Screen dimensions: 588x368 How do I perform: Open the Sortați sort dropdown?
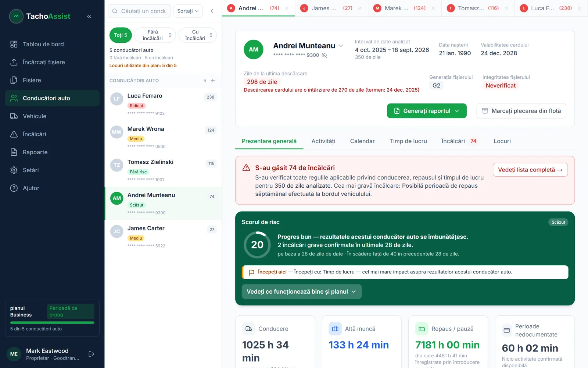coord(188,11)
